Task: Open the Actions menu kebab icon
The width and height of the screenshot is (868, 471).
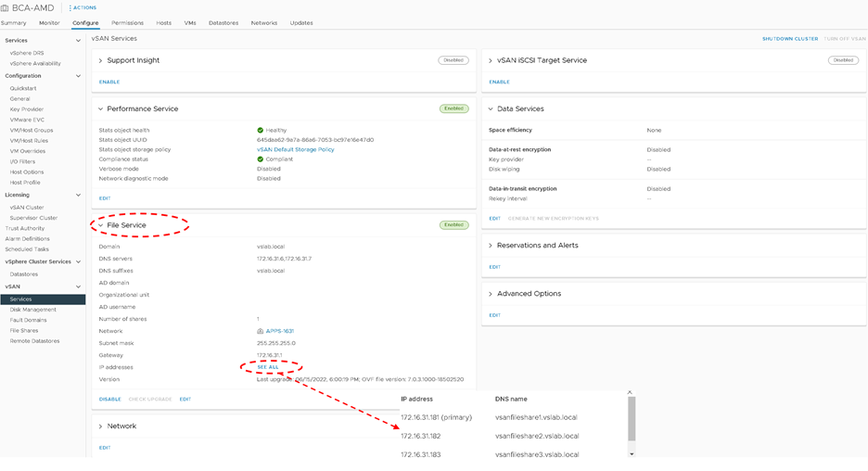Action: pos(70,7)
